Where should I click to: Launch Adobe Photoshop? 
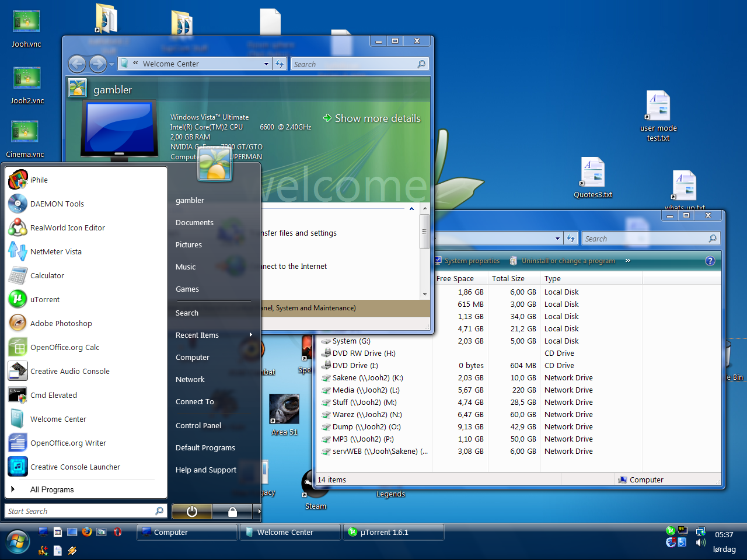[x=86, y=323]
